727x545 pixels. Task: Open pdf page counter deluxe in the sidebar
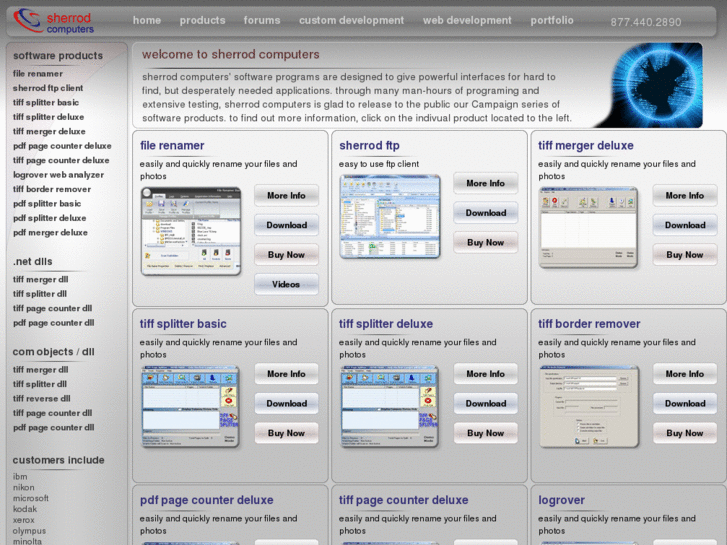(x=62, y=146)
